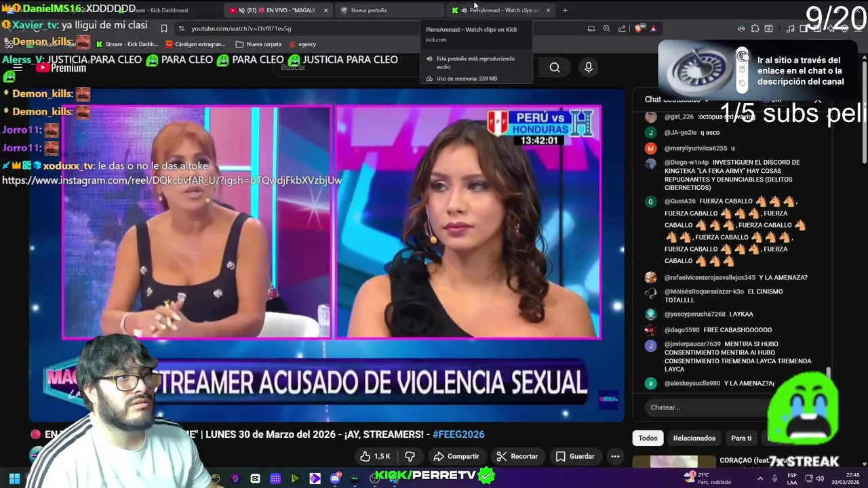868x488 pixels.
Task: Click chat username @javierpaucar7639
Action: click(692, 344)
